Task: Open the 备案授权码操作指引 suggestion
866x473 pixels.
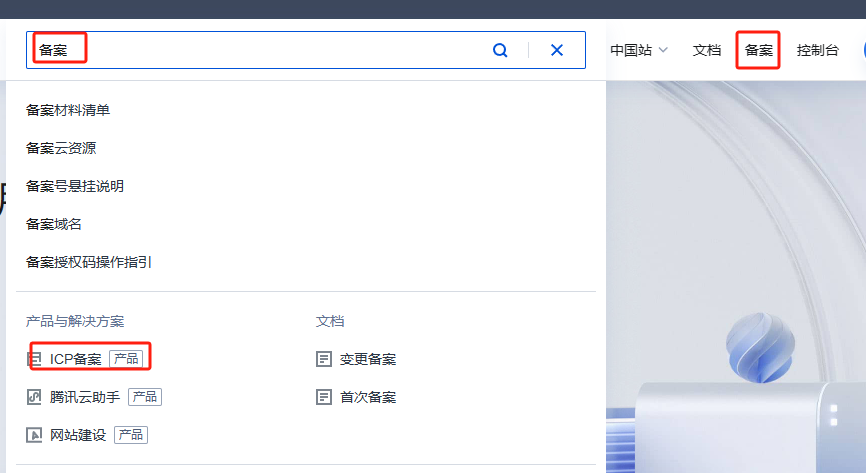Action: click(89, 262)
